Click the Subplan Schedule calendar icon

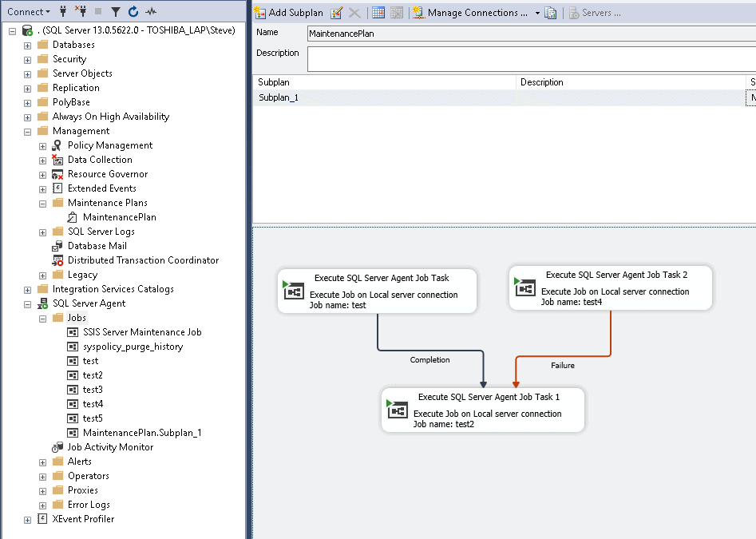[x=378, y=13]
